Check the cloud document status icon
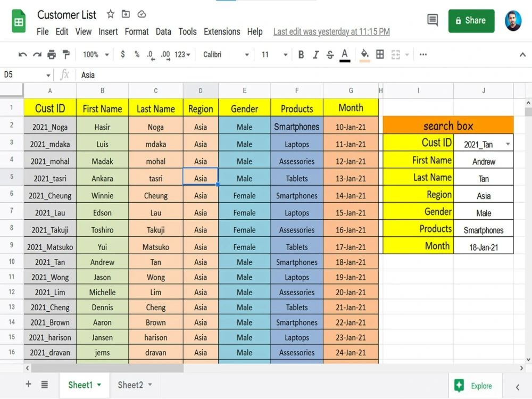This screenshot has width=532, height=399. [x=142, y=14]
